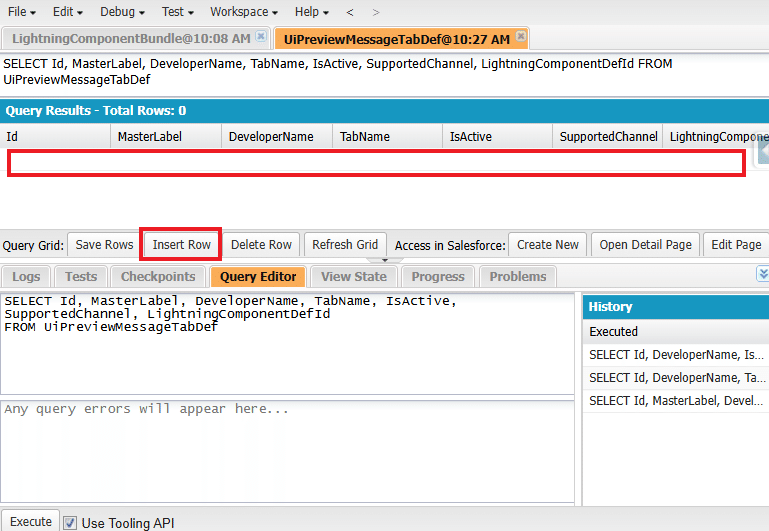Click the Execute button

(x=30, y=521)
